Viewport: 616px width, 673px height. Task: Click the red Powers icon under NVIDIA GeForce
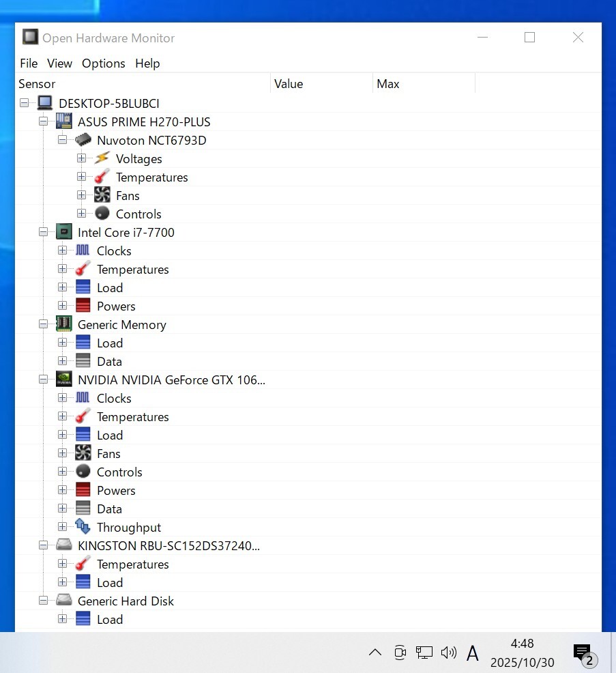[x=83, y=490]
